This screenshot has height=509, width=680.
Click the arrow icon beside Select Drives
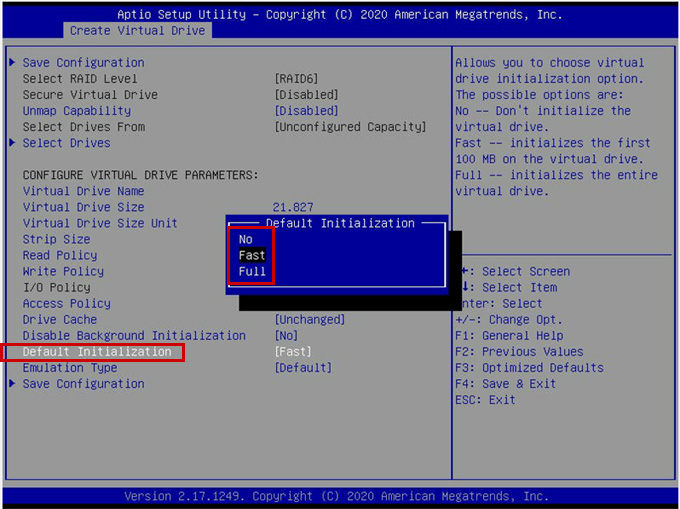[x=12, y=143]
